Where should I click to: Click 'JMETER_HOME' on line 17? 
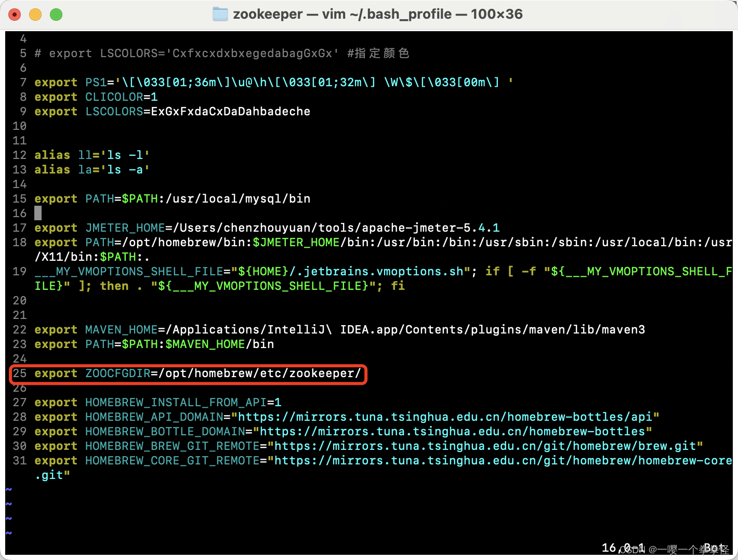pyautogui.click(x=125, y=228)
